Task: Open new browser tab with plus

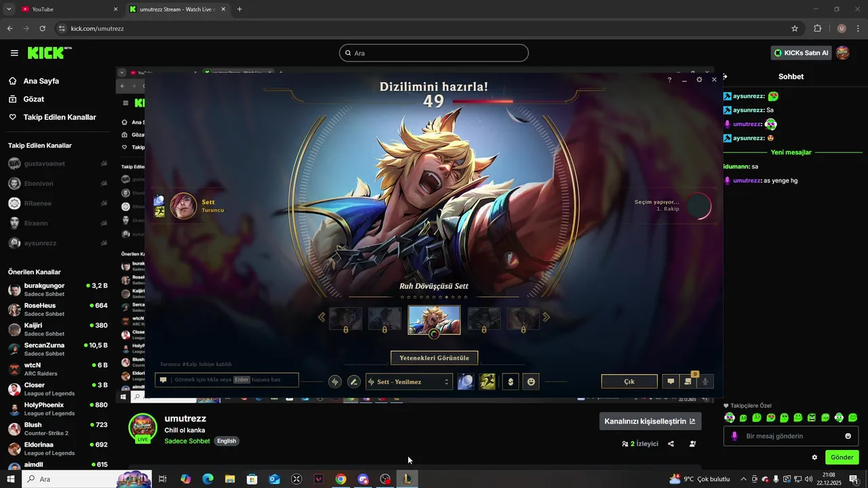Action: click(x=239, y=9)
